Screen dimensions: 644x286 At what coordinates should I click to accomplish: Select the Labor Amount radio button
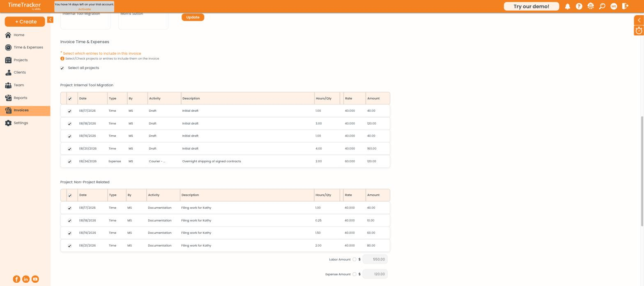pyautogui.click(x=354, y=259)
